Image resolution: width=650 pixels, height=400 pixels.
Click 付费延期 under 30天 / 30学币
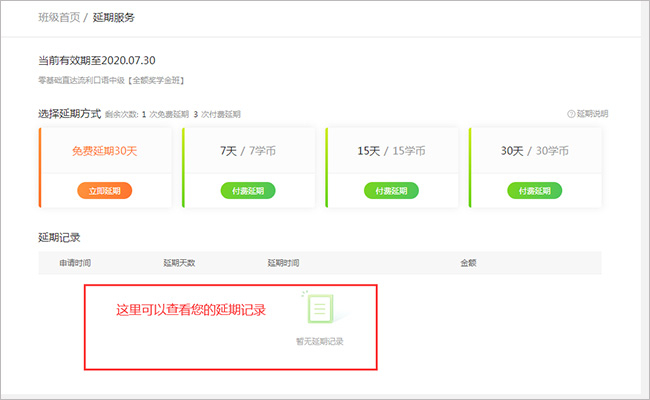[534, 190]
